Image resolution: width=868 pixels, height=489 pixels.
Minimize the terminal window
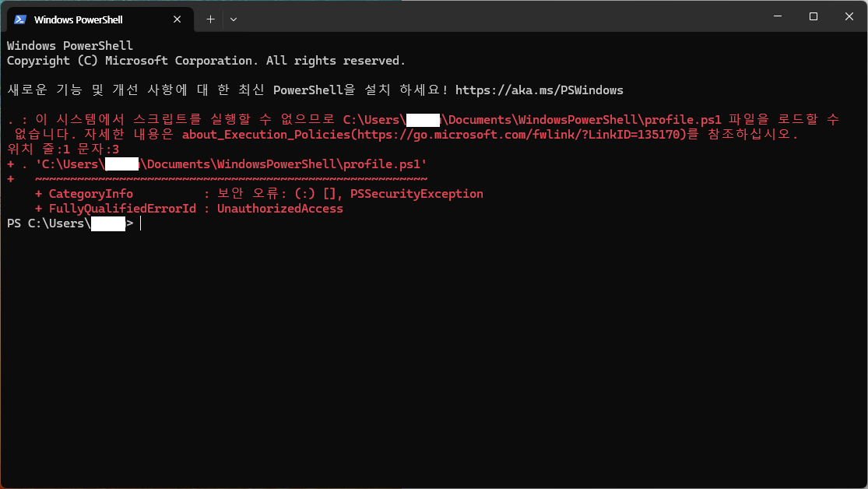click(778, 16)
